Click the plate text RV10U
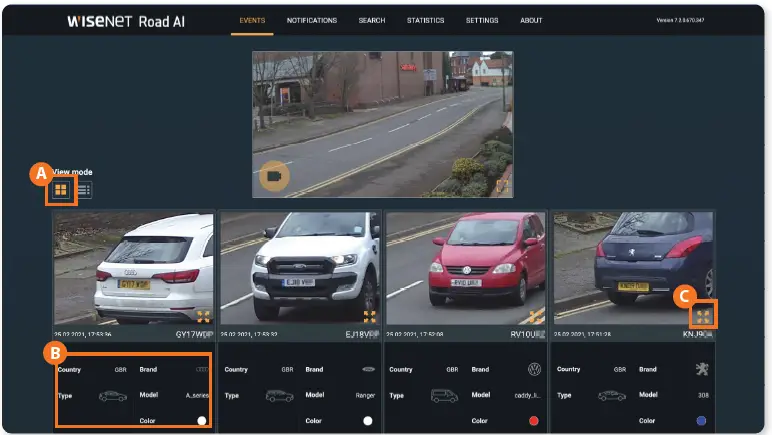The width and height of the screenshot is (772, 435). click(528, 335)
